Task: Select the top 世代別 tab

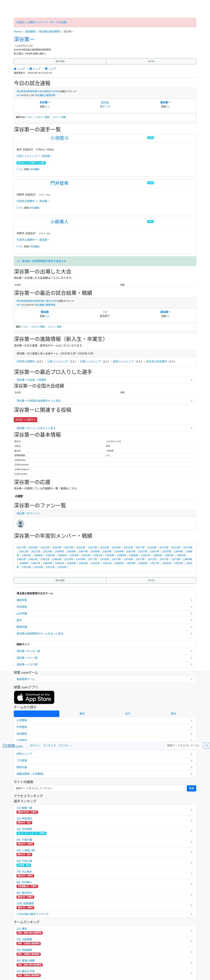Action: (x=151, y=61)
